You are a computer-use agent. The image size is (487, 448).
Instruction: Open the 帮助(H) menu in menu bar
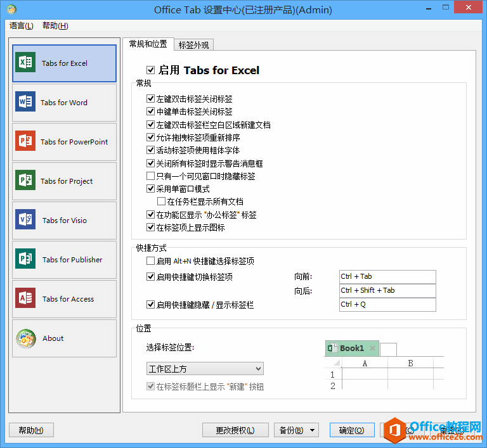pyautogui.click(x=55, y=25)
